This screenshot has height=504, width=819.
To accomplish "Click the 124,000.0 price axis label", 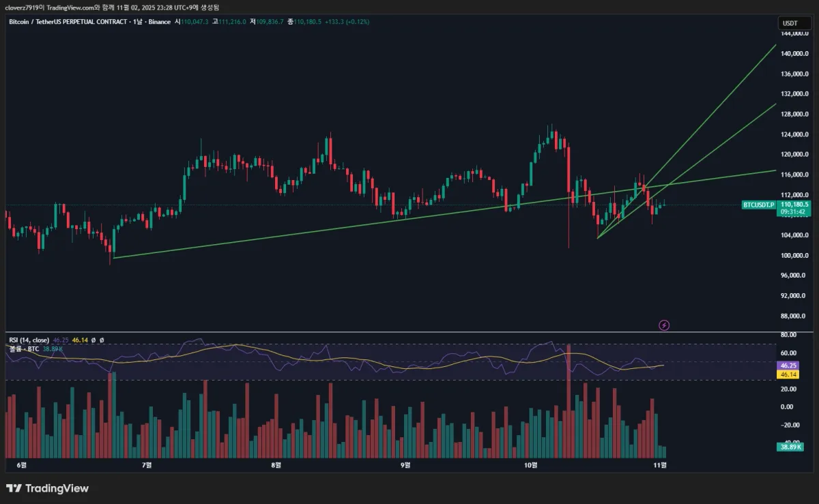I will [x=795, y=134].
